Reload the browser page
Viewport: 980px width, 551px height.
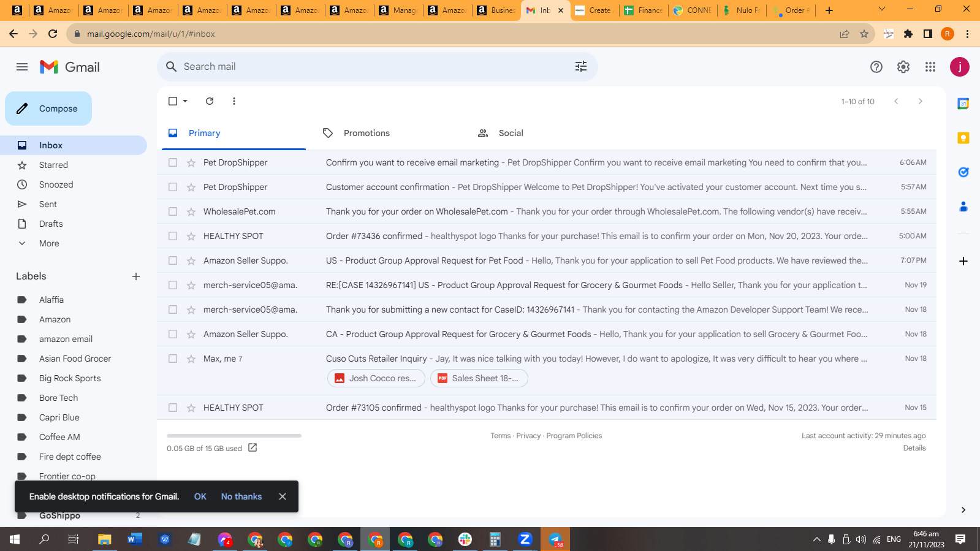[53, 34]
